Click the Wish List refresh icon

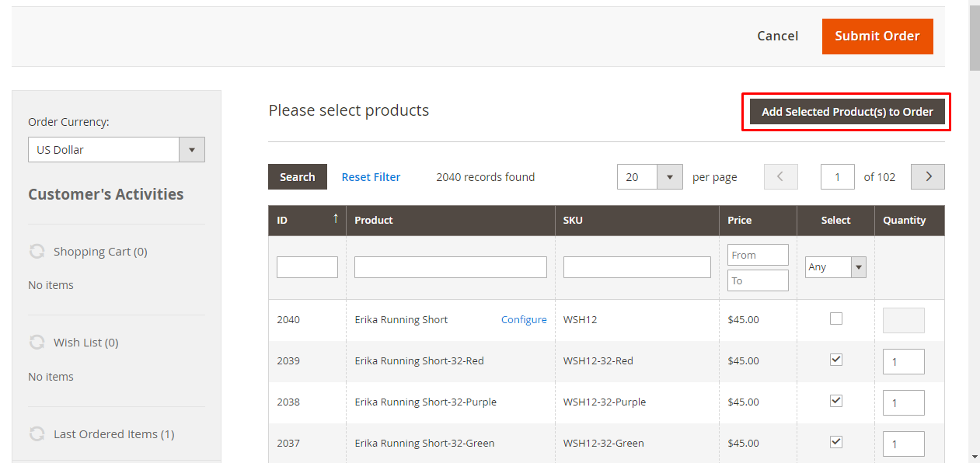click(x=37, y=342)
